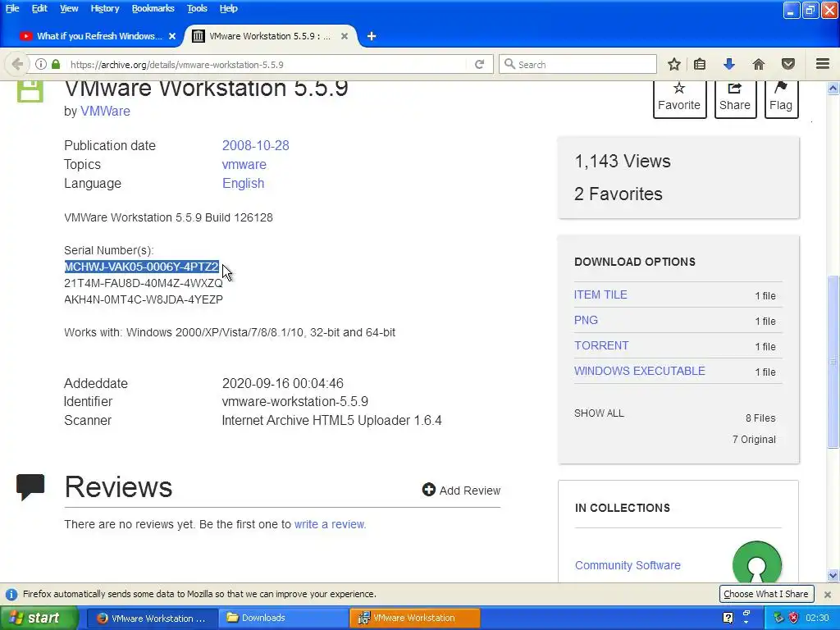Click highlighted serial MCHWJ-VAK05-0006Y-4PTZ2
Screen dimensions: 840x630
[x=141, y=267]
